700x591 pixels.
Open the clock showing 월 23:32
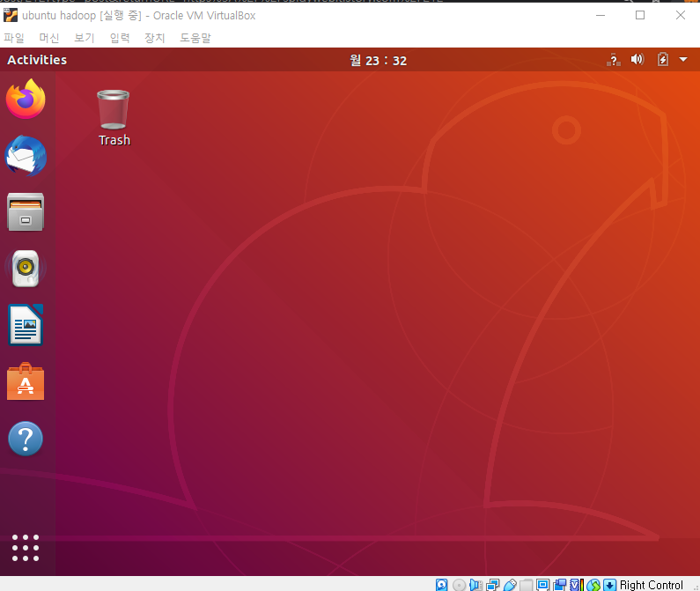coord(378,60)
